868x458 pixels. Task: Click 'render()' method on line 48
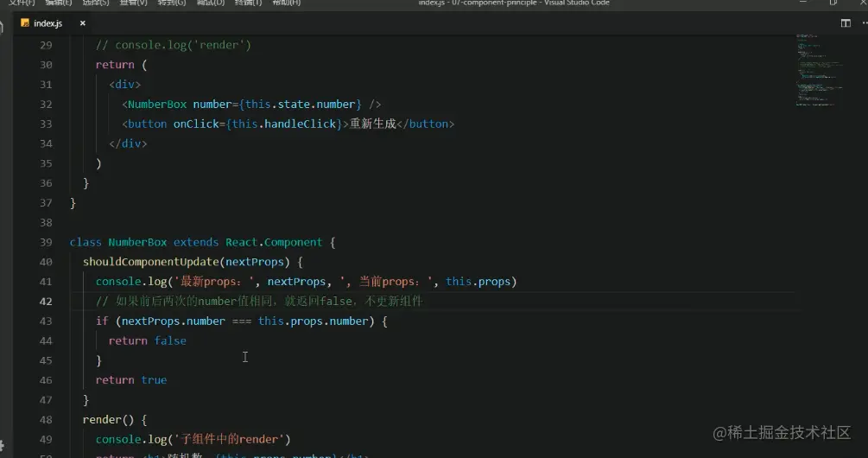[109, 420]
